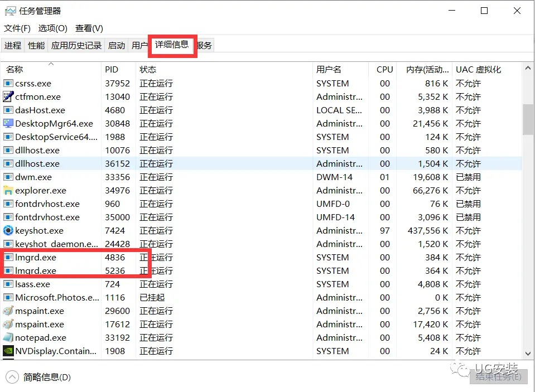The height and width of the screenshot is (392, 535).
Task: Open the 选项(O) menu
Action: click(x=52, y=28)
